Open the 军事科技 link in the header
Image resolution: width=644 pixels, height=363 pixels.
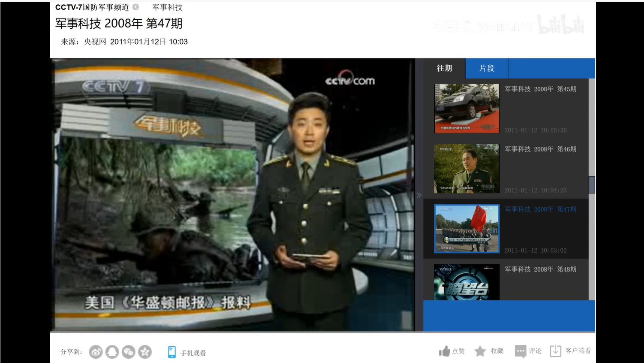[x=167, y=7]
